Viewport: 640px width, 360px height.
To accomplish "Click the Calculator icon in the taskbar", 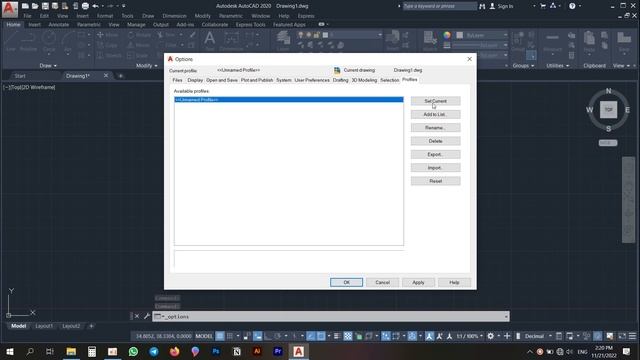I will pos(92,351).
